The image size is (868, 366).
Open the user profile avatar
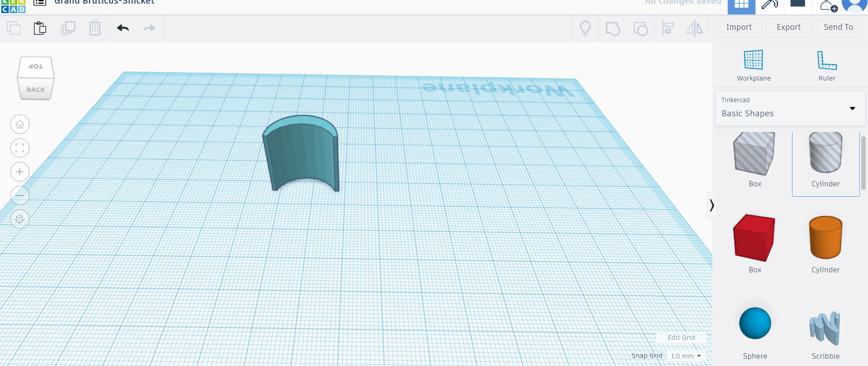click(854, 5)
